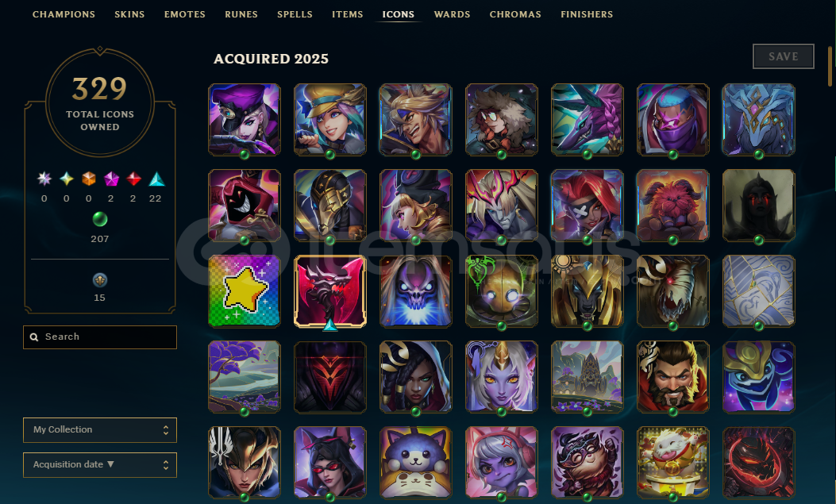This screenshot has height=504, width=836.
Task: Click the Save button
Action: pyautogui.click(x=784, y=56)
